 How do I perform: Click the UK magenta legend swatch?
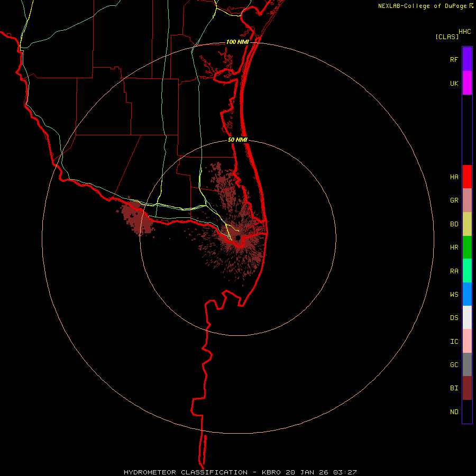click(x=467, y=83)
